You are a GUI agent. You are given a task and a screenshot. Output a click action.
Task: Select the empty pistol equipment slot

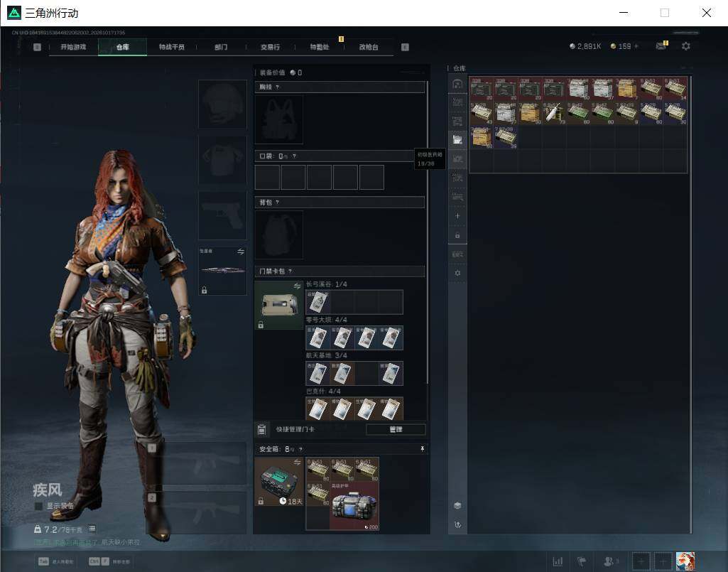click(x=222, y=215)
